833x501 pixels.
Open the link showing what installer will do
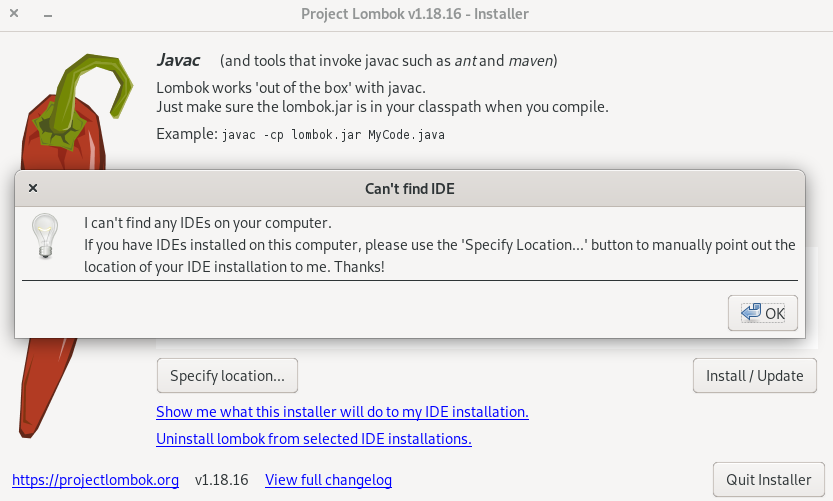[x=342, y=412]
